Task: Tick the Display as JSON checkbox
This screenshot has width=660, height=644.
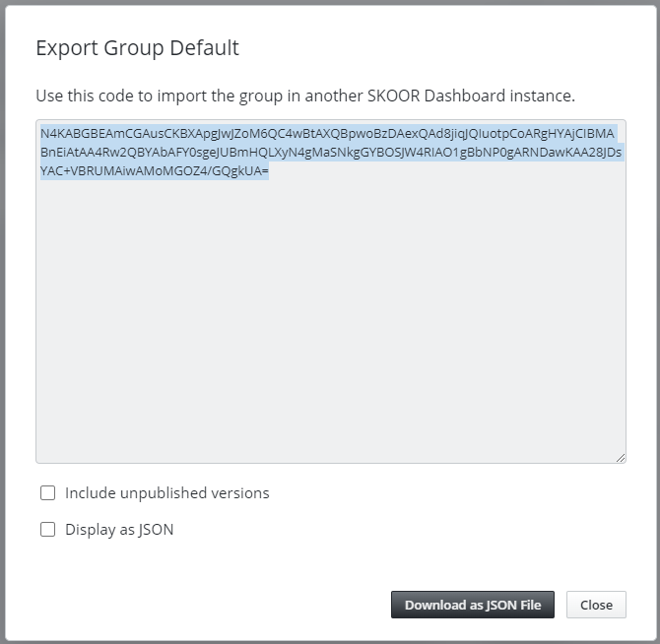Action: 47,530
